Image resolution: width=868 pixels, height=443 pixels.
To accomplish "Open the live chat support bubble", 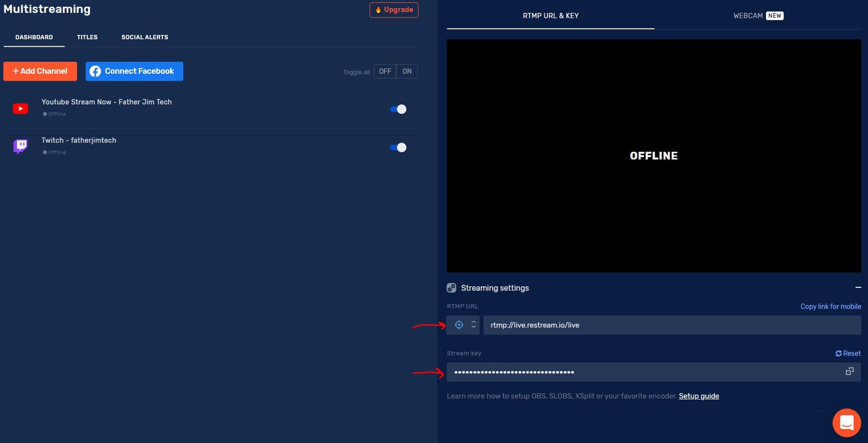I will (846, 422).
